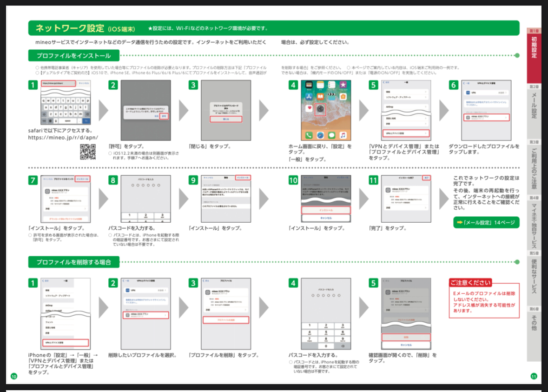
Task: Click the red-outlined 削除 button in deletion step 5
Action: 406,337
